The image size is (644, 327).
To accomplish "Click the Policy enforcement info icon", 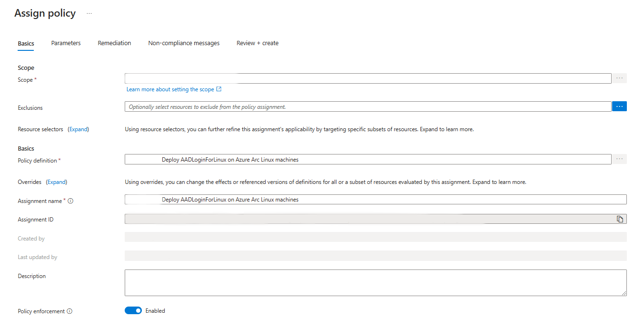I will (69, 311).
